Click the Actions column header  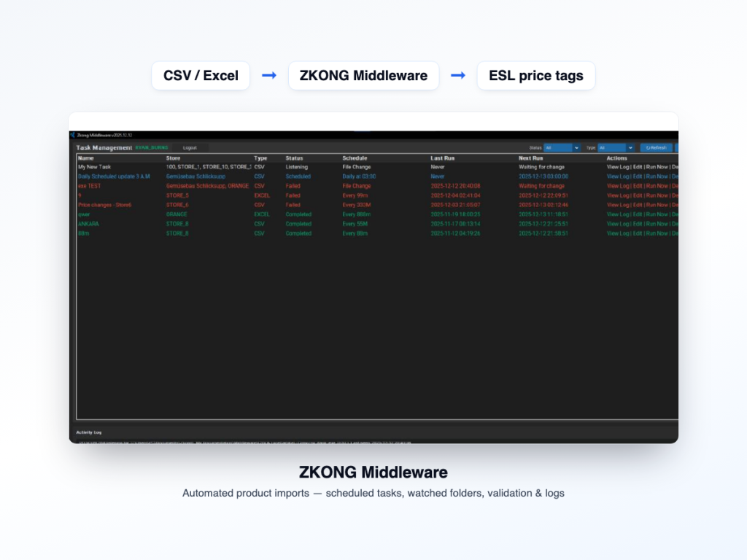616,158
